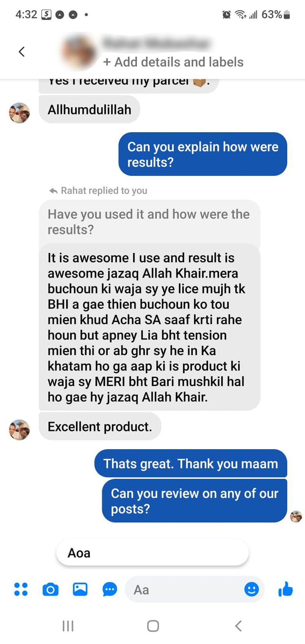Tap 'Can you explain how were results?' message

point(203,154)
